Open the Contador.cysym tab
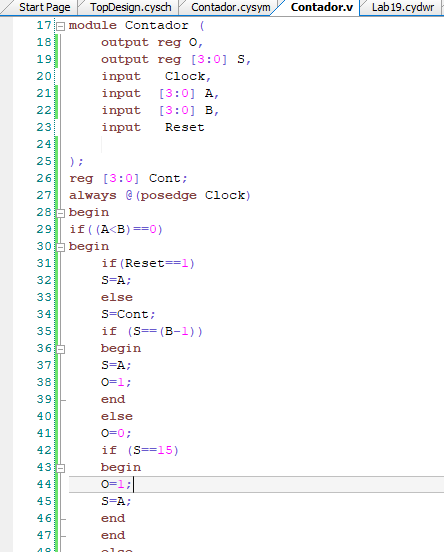The width and height of the screenshot is (444, 552). coord(231,7)
